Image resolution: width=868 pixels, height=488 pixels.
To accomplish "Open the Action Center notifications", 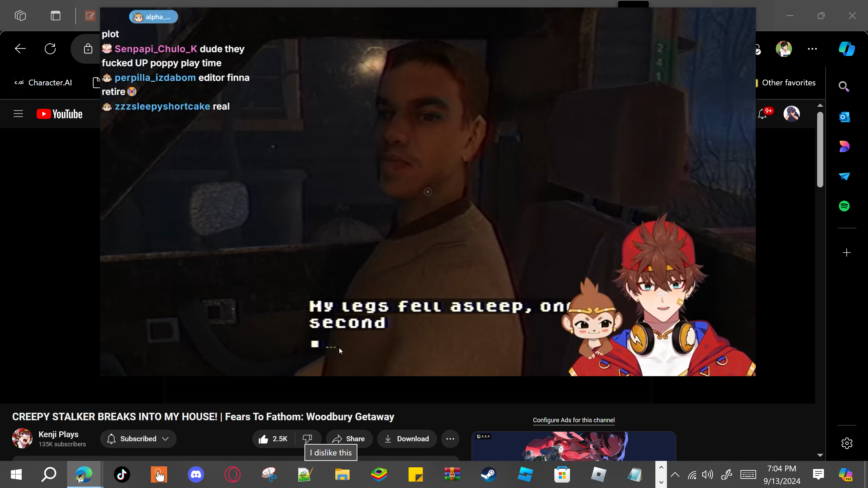I will (818, 474).
